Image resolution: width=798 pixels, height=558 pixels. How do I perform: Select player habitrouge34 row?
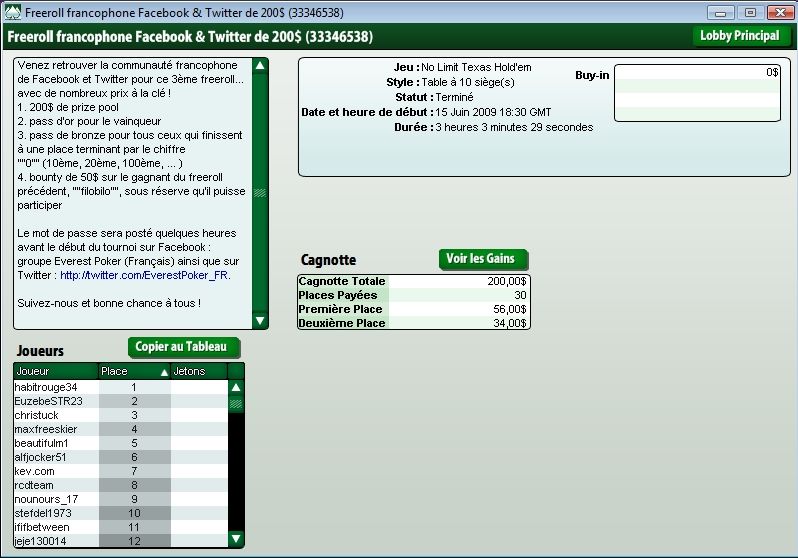point(121,387)
